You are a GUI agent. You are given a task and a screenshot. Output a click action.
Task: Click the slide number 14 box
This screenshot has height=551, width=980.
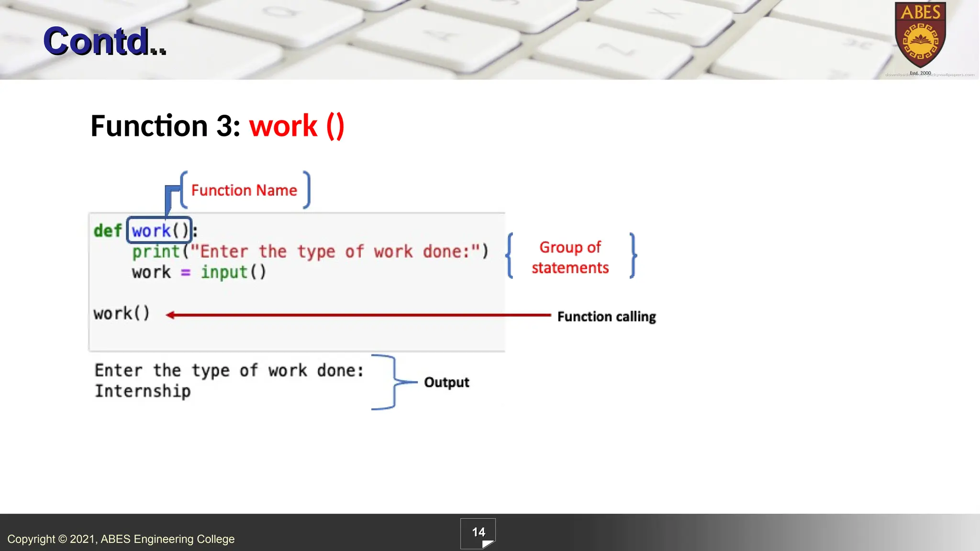pos(478,533)
